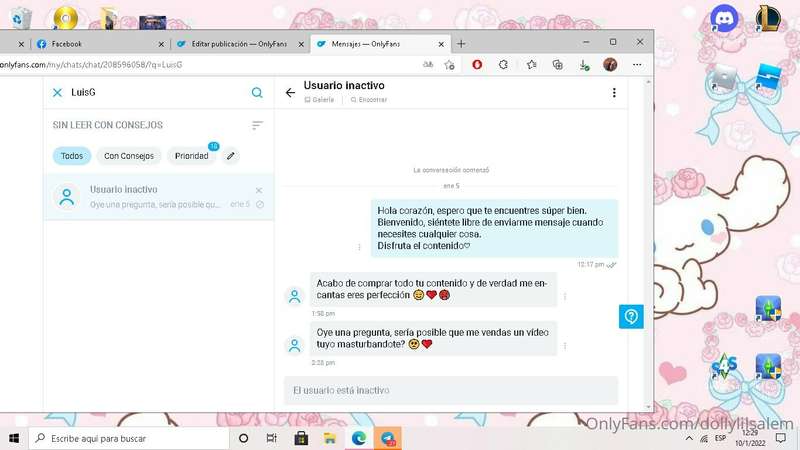Open the new tab plus button
This screenshot has width=800, height=450.
tap(461, 44)
